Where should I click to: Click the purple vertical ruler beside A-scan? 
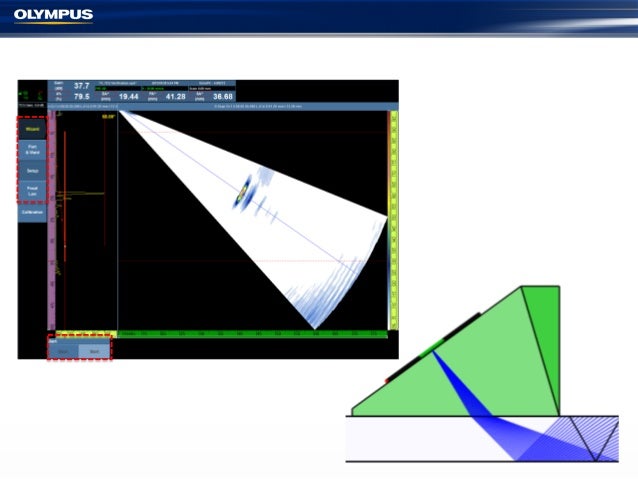tap(52, 220)
